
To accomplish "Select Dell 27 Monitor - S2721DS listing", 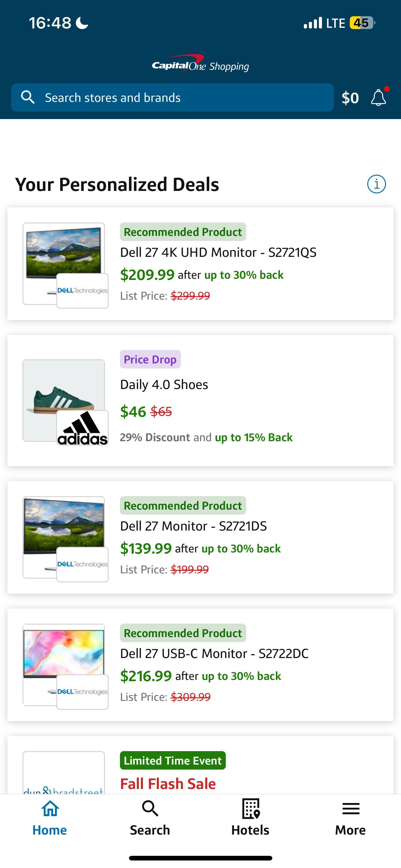I will tap(194, 526).
